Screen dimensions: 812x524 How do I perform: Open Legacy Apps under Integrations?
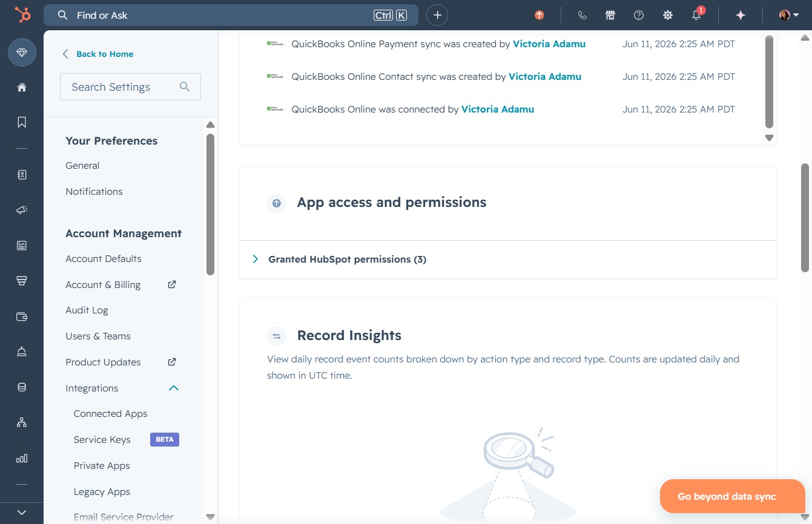coord(102,492)
